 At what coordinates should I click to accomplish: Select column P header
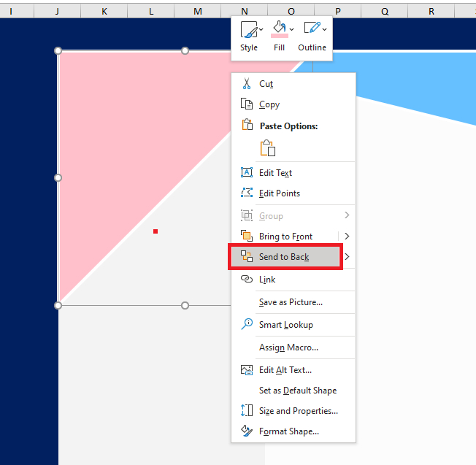point(338,11)
